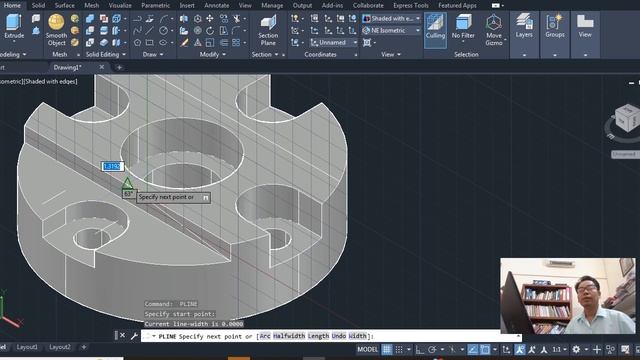Screen dimensions: 640x360
Task: Click the solid Union icon
Action: pyautogui.click(x=90, y=19)
